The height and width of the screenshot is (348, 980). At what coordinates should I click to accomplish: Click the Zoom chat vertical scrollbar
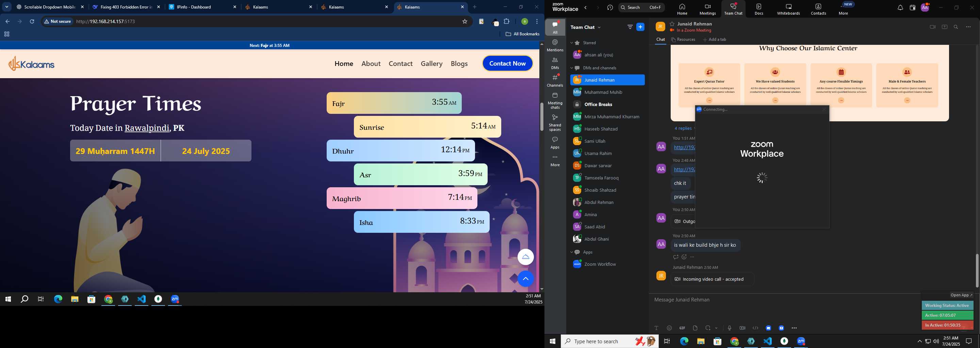point(977,271)
